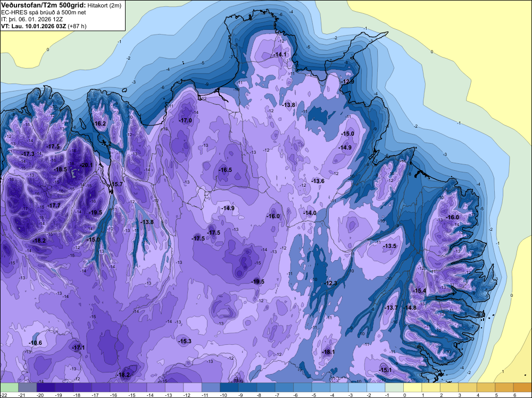Click the -16.2 temperature label
Image resolution: width=532 pixels, height=398 pixels.
(100, 123)
